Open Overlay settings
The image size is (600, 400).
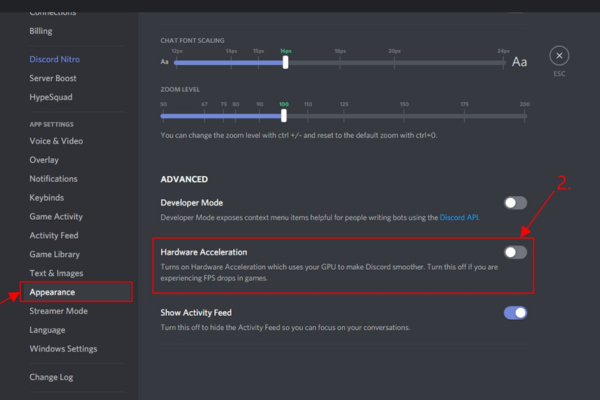(44, 160)
